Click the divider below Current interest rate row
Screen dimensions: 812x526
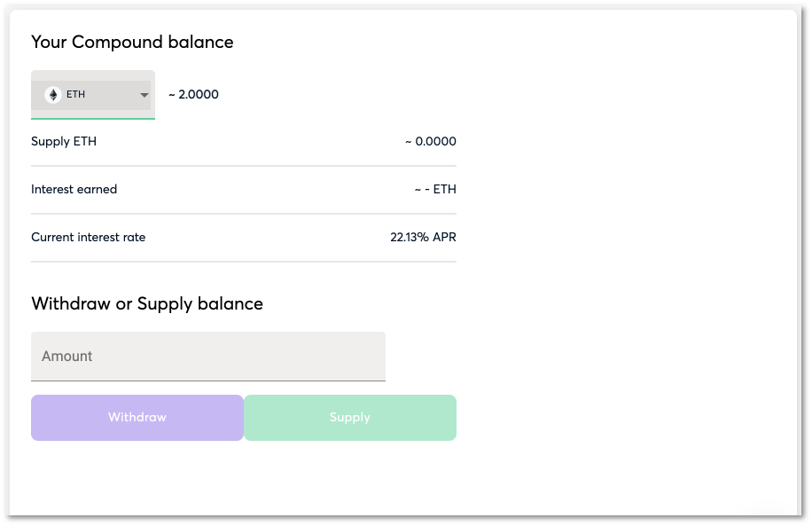[244, 262]
